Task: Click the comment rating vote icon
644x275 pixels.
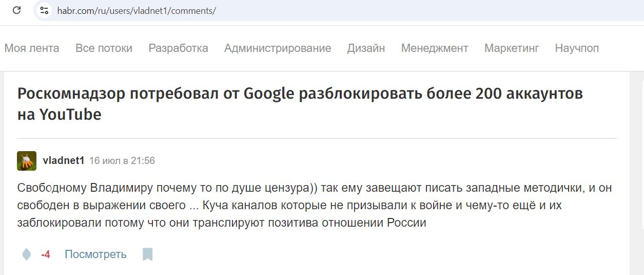Action: (26, 254)
